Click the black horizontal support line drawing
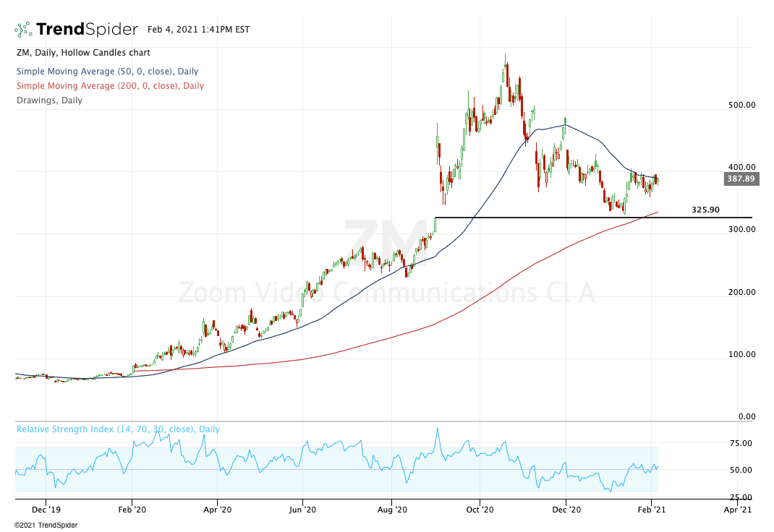This screenshot has height=532, width=774. [593, 218]
